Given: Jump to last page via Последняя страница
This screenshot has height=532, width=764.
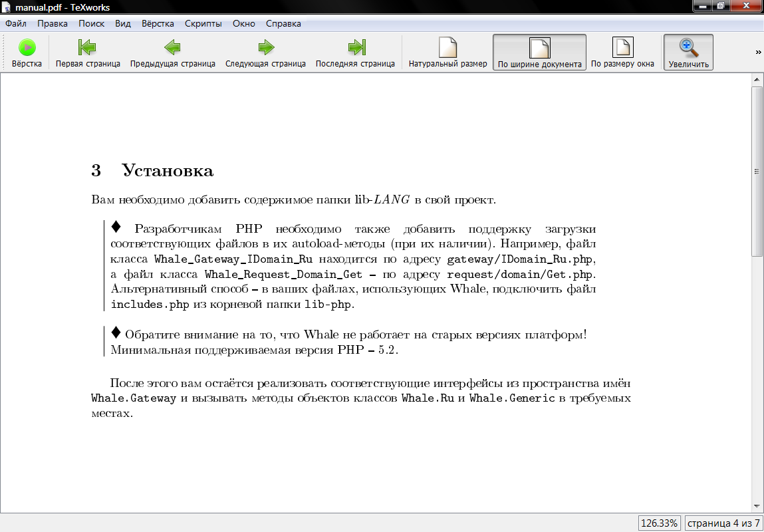Looking at the screenshot, I should click(x=355, y=48).
